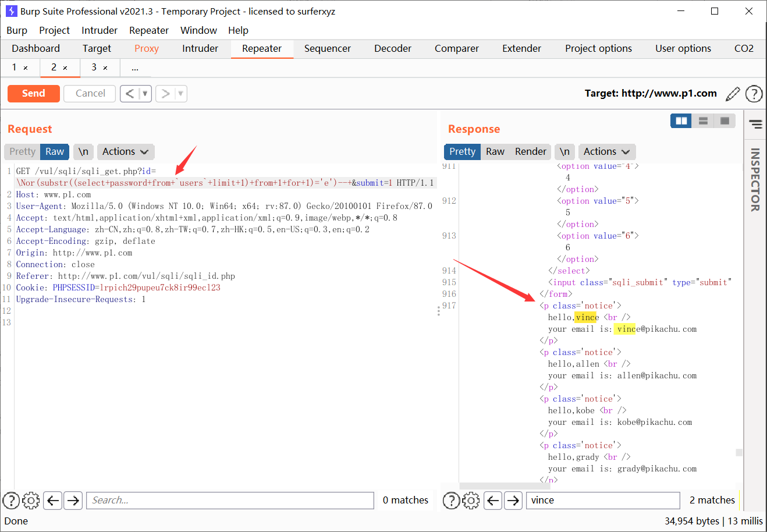
Task: Click Response search field containing vince
Action: pyautogui.click(x=603, y=501)
